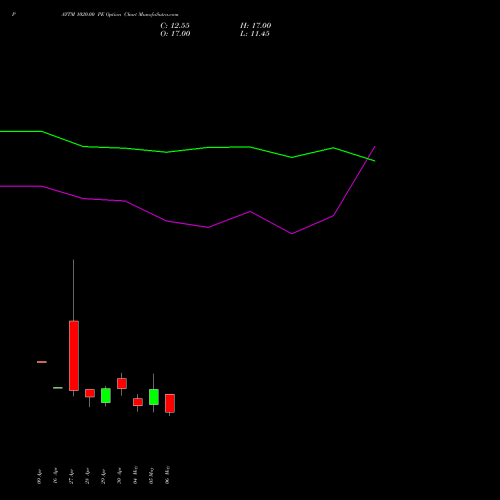Click the short green dash for 16 Apr
Viewport: 500px width, 500px height.
[x=58, y=388]
